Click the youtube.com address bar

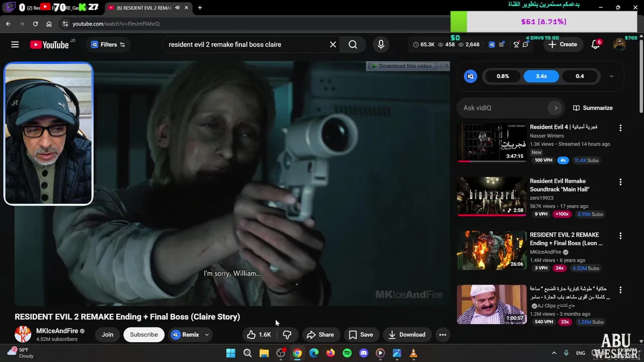[x=252, y=24]
